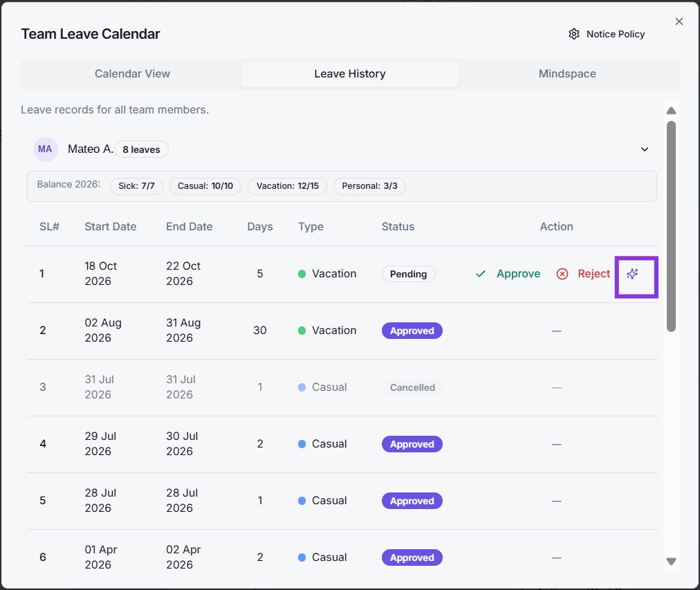Click the Action column header
The image size is (700, 590).
tap(556, 226)
